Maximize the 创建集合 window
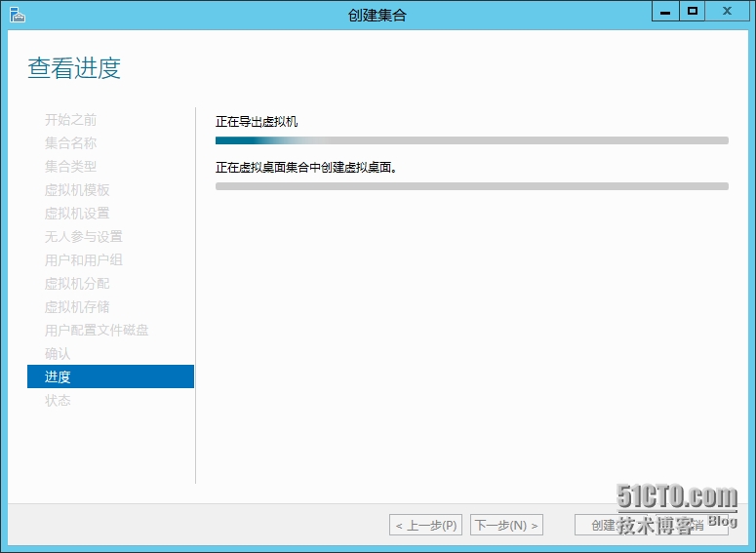This screenshot has height=553, width=756. (x=693, y=11)
